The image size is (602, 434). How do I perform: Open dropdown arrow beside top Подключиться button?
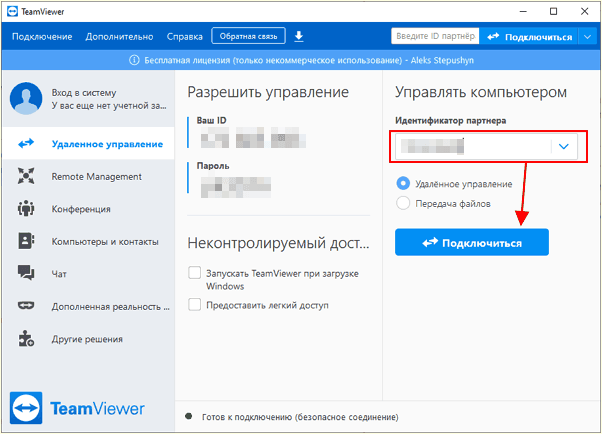click(587, 37)
